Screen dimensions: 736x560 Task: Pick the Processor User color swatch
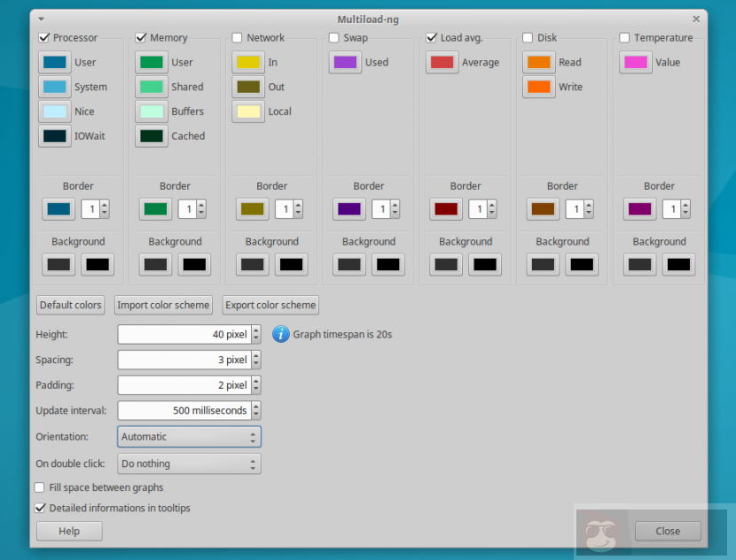[x=55, y=63]
